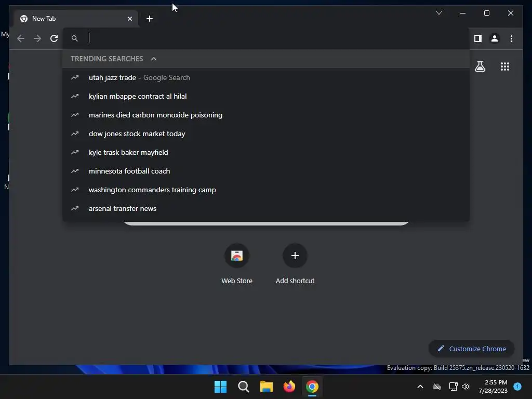
Task: Open the tab search chevron
Action: [x=438, y=13]
